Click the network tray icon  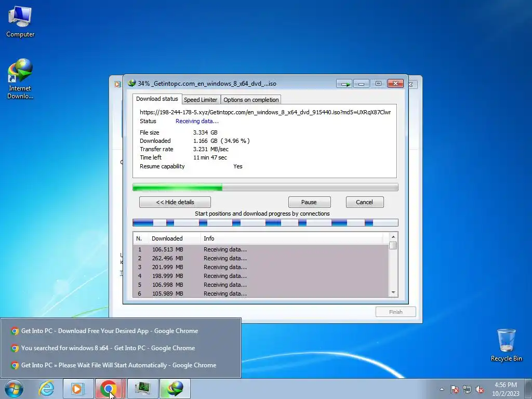(467, 389)
